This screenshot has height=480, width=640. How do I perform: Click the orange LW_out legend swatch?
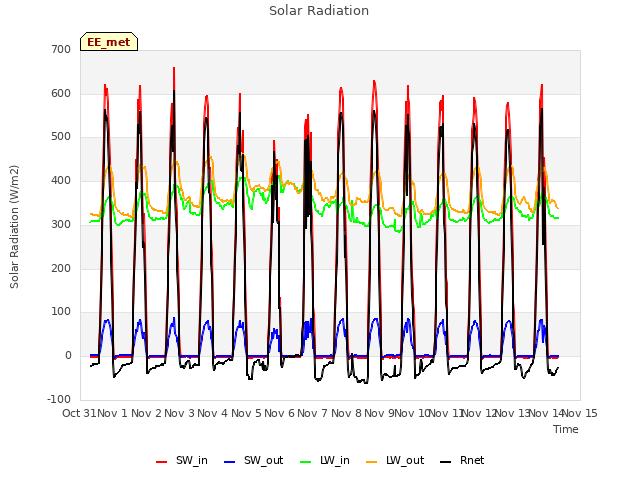(x=372, y=462)
